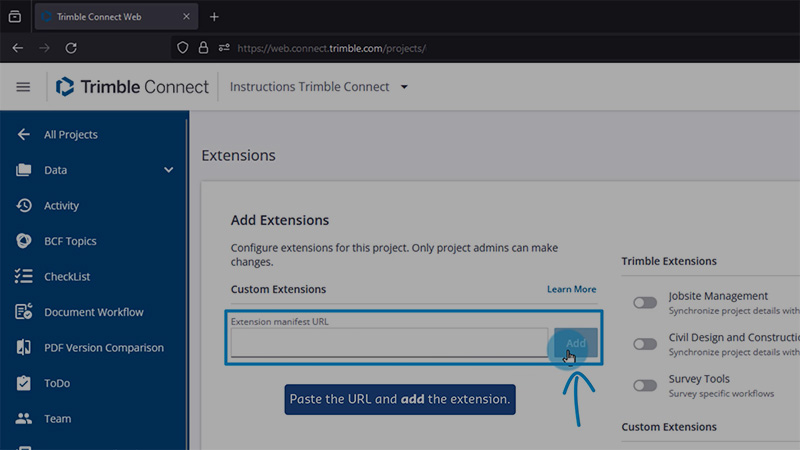Click the site permissions icon in address bar
Viewport: 800px width, 450px height.
[x=224, y=48]
